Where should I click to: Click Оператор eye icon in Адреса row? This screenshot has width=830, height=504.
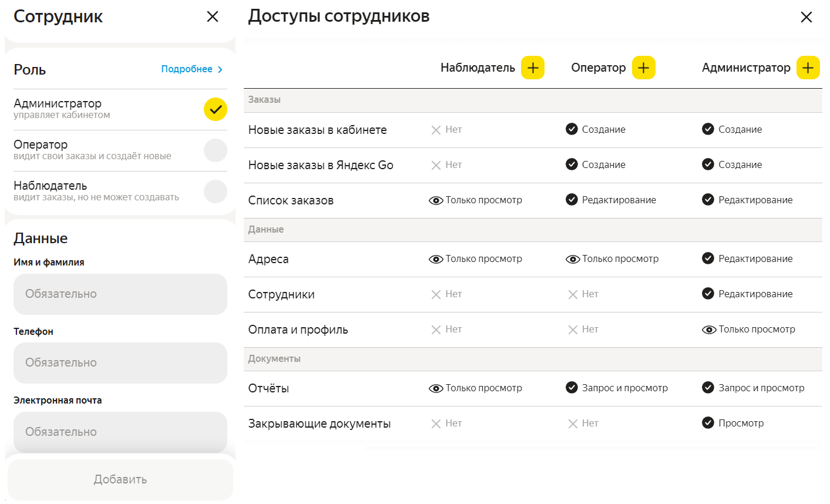tap(573, 259)
